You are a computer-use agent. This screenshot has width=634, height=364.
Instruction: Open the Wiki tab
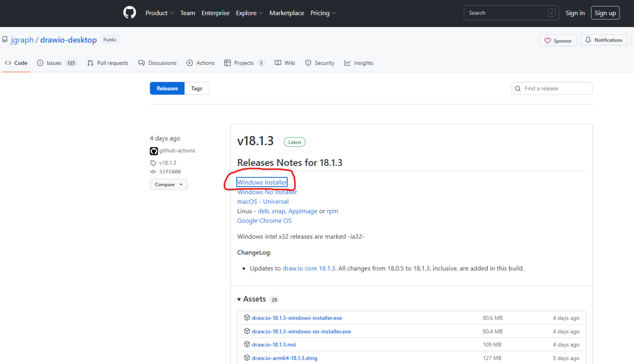coord(285,63)
